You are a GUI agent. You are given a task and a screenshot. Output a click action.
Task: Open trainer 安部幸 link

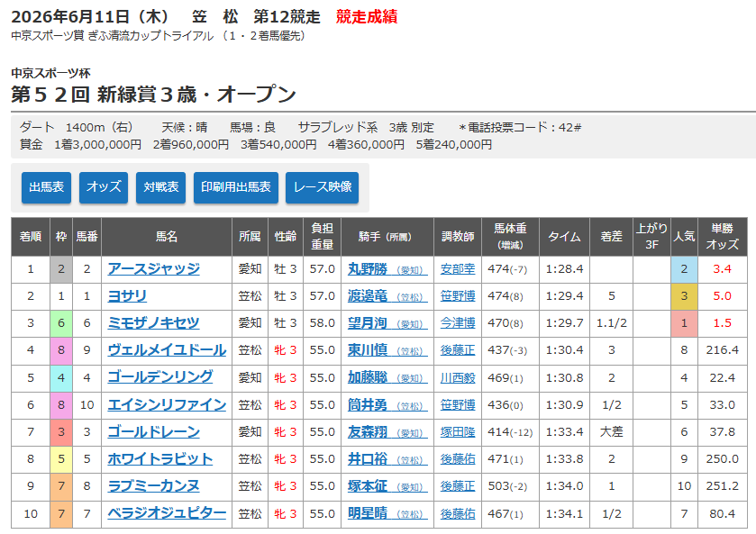tap(458, 269)
